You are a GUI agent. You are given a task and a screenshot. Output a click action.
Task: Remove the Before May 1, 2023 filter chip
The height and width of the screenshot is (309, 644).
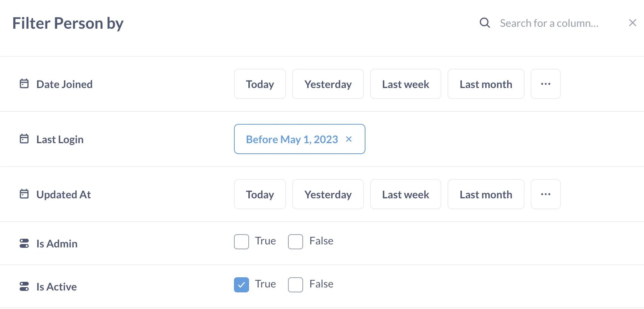click(349, 139)
